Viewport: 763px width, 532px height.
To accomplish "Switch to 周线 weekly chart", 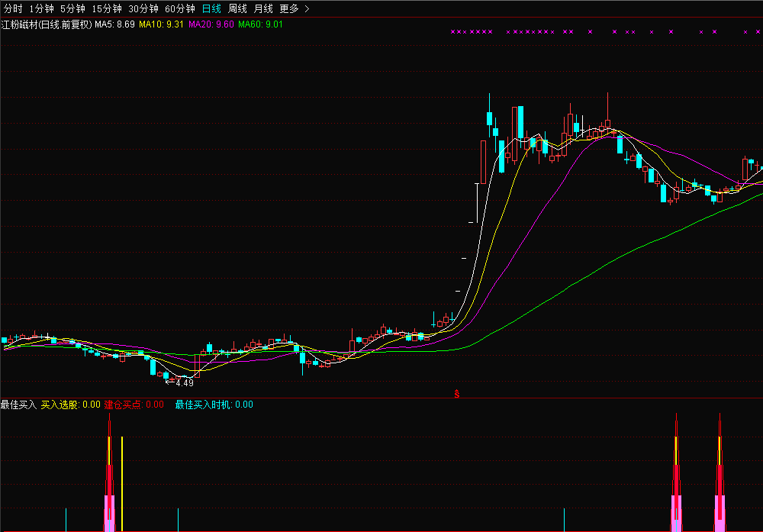I will pyautogui.click(x=237, y=8).
